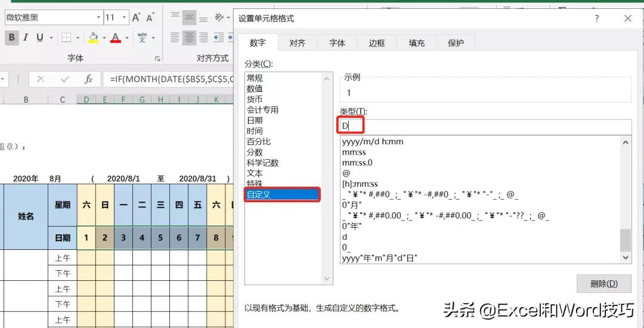644x328 pixels.
Task: Apply Underline formatting in the ribbon
Action: [x=40, y=38]
